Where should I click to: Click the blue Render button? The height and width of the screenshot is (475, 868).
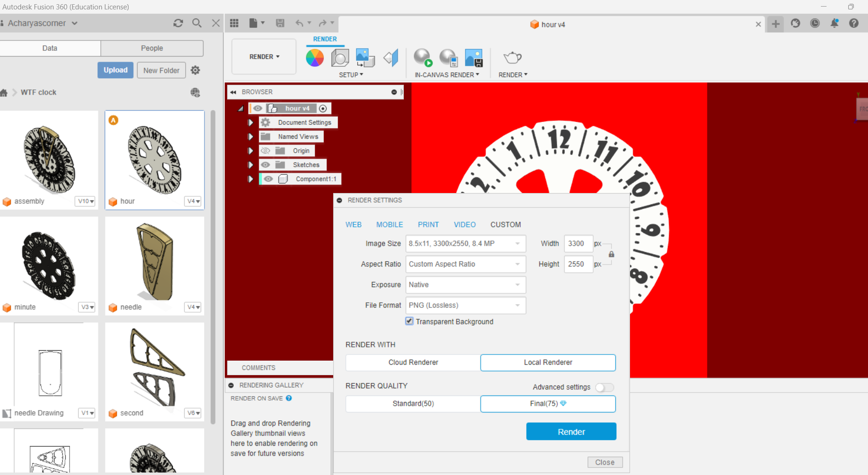pos(571,431)
